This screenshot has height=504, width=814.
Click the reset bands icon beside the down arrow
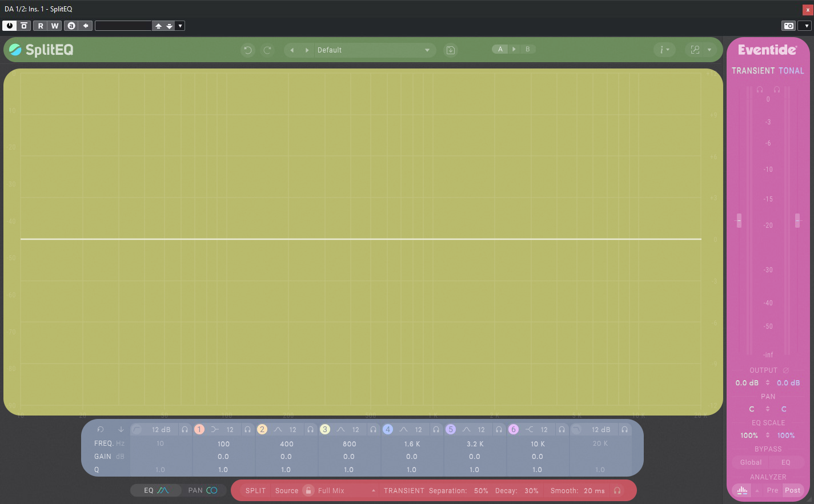[x=101, y=429]
